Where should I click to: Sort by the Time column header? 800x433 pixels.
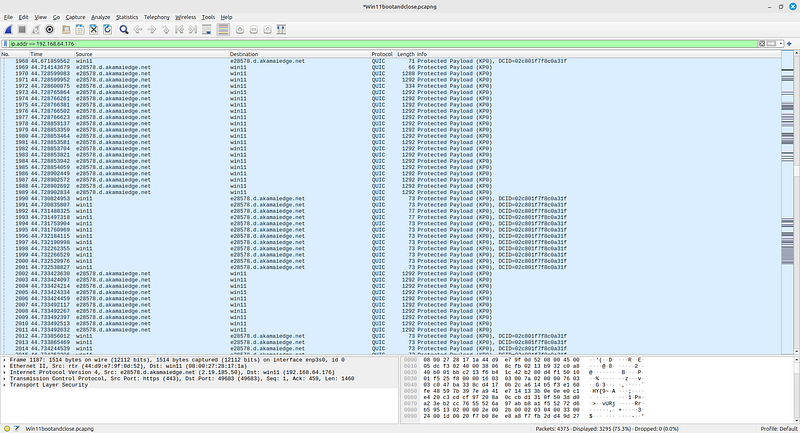point(52,54)
